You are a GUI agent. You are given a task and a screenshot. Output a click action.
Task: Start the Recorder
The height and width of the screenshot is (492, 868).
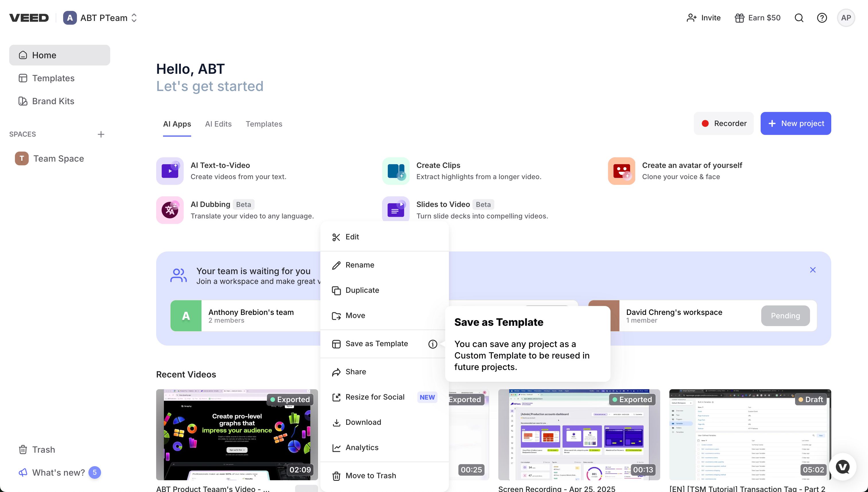[723, 123]
